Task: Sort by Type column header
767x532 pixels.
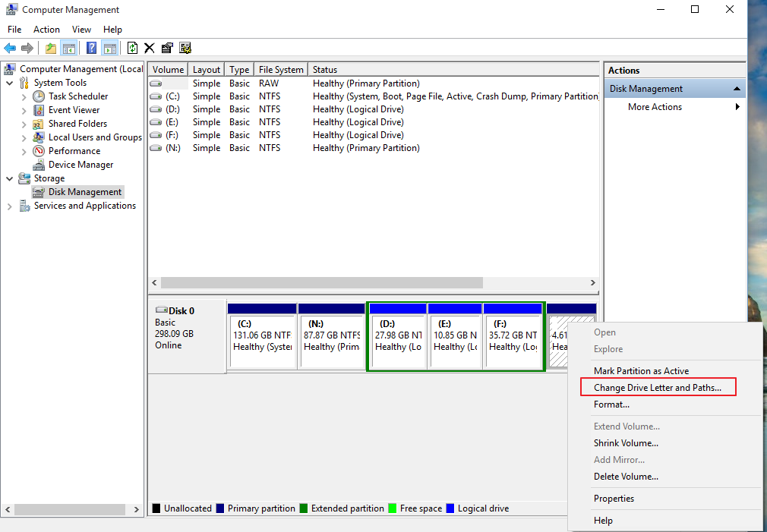Action: 239,69
